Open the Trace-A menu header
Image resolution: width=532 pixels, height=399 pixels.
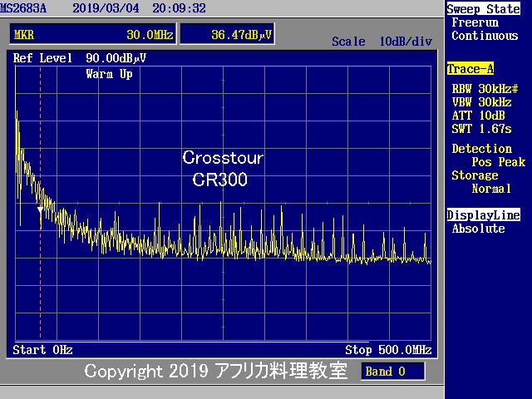(470, 69)
